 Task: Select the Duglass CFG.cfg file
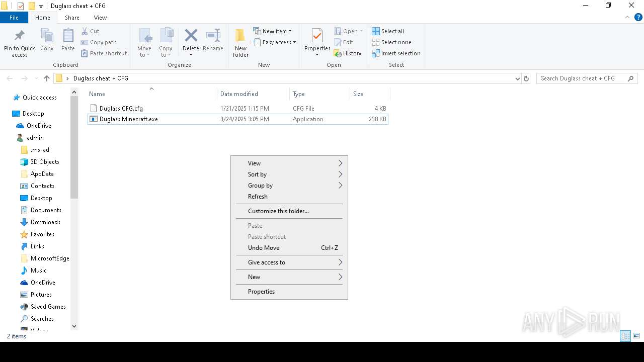237,109
